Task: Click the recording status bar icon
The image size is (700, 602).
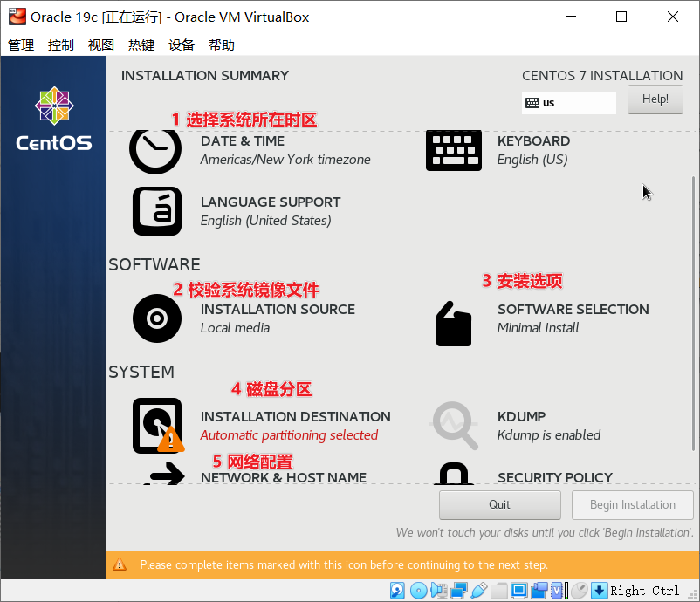Action: point(539,591)
